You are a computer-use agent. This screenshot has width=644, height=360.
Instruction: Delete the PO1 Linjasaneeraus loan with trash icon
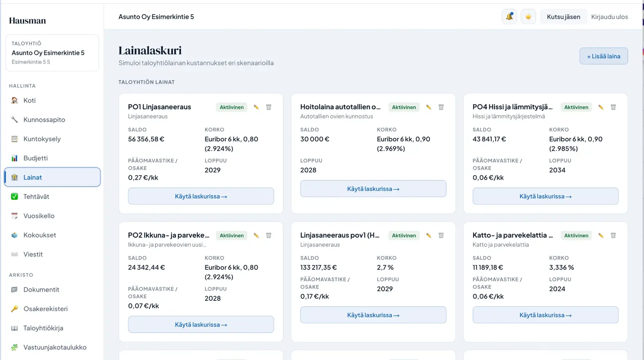(269, 107)
